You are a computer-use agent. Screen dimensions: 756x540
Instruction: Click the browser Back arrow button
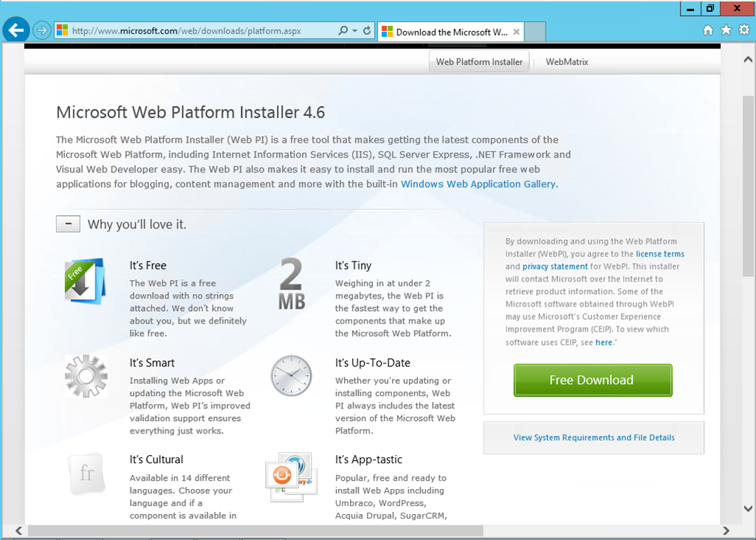point(16,31)
